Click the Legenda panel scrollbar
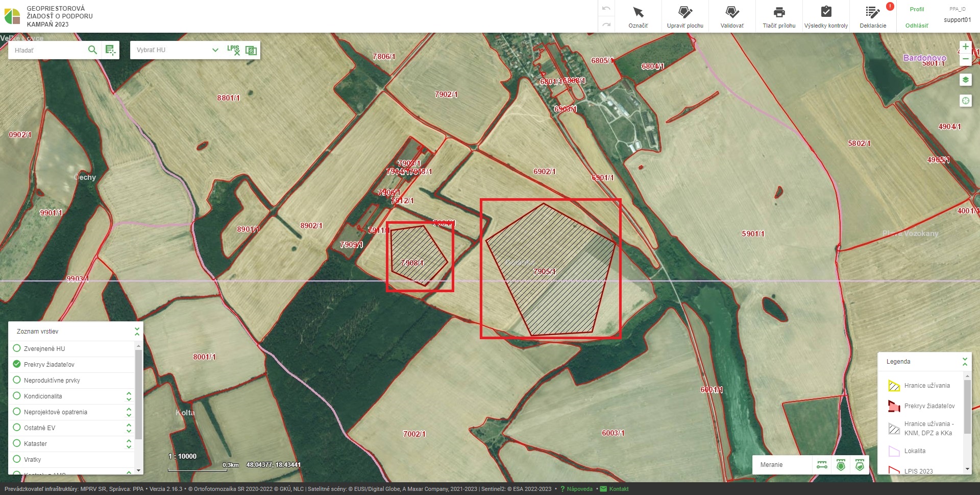Viewport: 980px width, 495px height. coord(967,406)
